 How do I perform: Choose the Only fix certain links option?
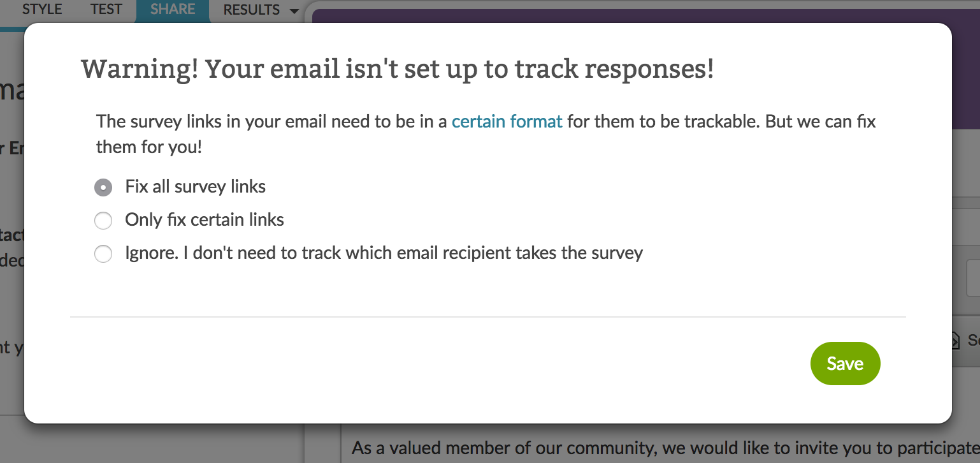pyautogui.click(x=103, y=221)
